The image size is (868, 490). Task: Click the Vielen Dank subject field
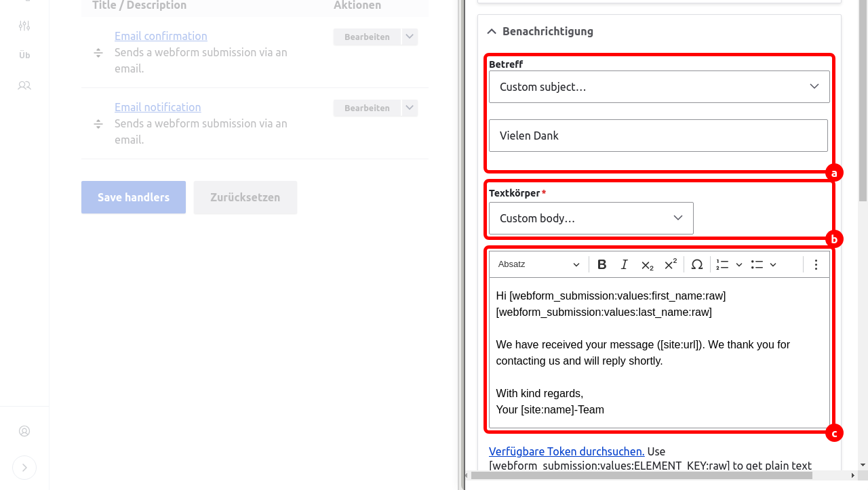[658, 136]
